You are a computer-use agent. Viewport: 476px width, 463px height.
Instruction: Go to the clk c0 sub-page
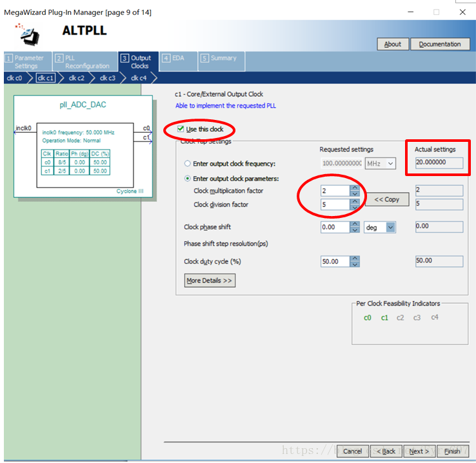(14, 78)
